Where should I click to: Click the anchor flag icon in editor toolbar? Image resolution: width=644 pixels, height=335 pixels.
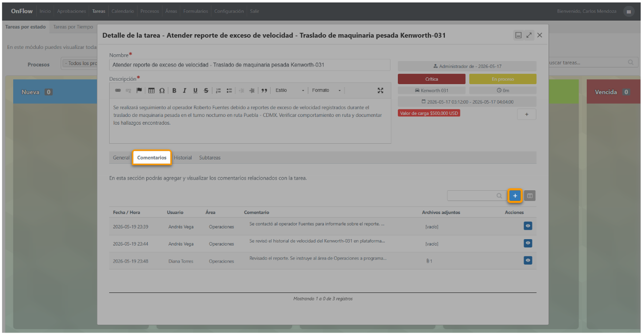[x=139, y=90]
